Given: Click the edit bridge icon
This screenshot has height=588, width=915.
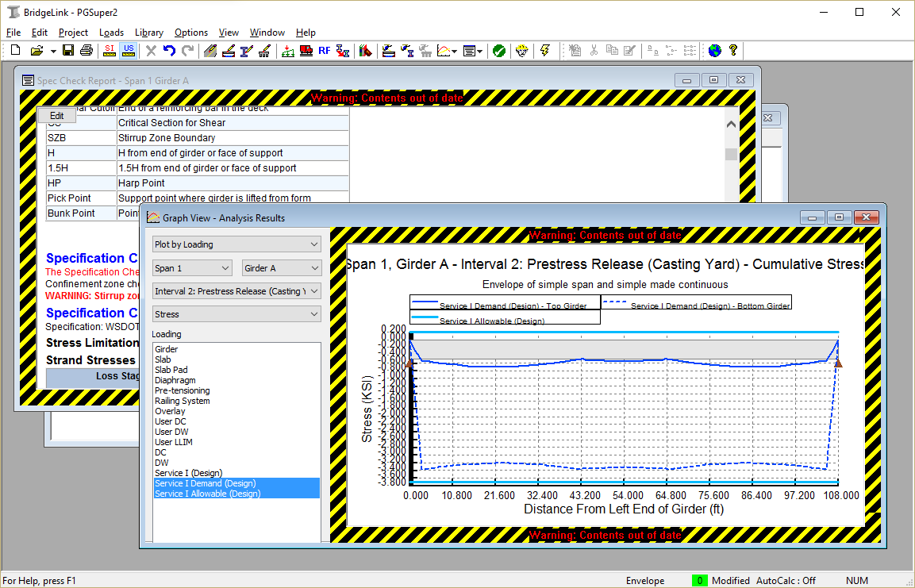Looking at the screenshot, I should click(229, 51).
